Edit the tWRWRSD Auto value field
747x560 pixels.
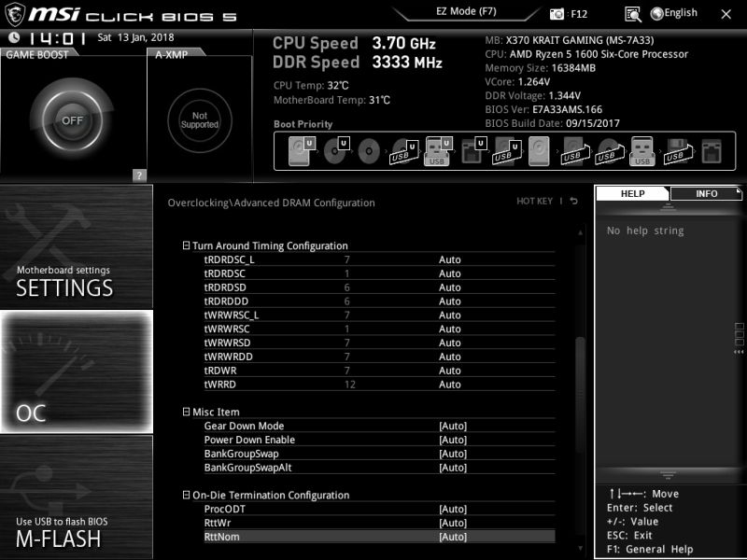point(449,343)
